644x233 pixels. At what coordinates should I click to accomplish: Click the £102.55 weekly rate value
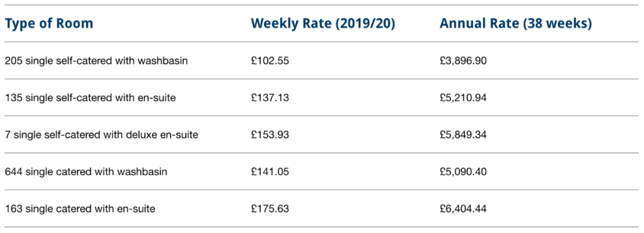coord(270,61)
